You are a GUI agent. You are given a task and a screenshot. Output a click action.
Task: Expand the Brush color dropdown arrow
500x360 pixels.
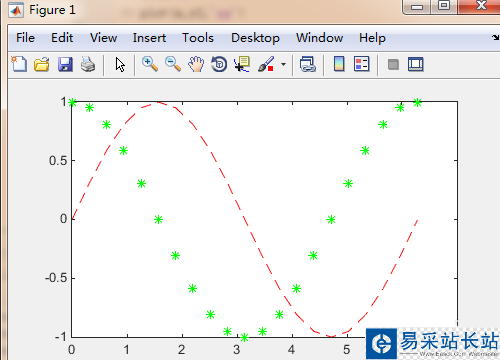283,64
